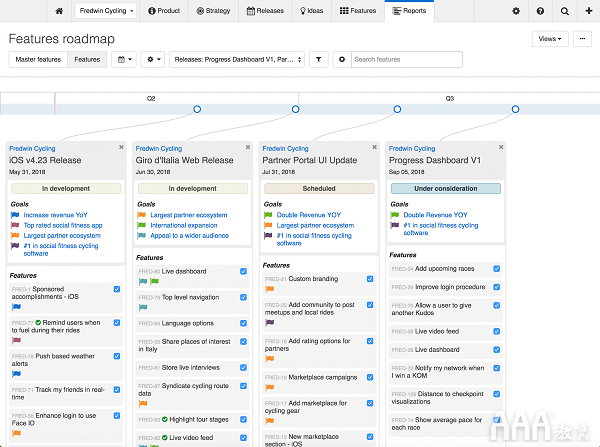Click the Under consideration status bar
This screenshot has width=600, height=447.
[x=446, y=188]
